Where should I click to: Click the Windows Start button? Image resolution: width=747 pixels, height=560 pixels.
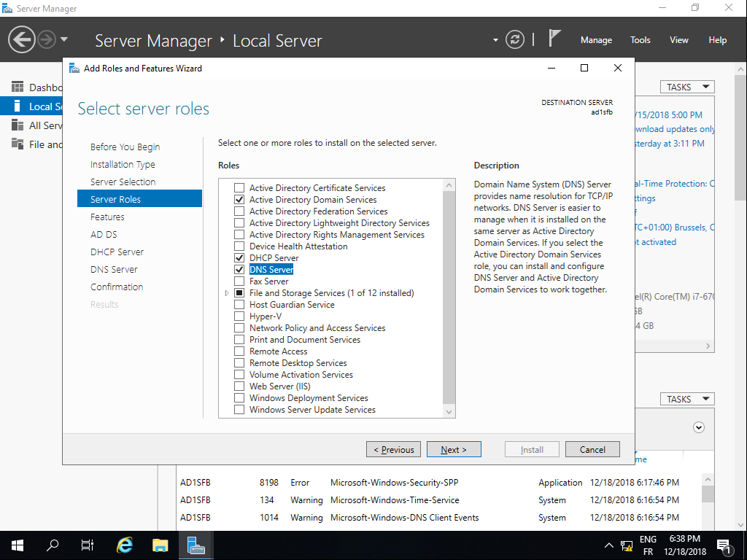(x=18, y=545)
